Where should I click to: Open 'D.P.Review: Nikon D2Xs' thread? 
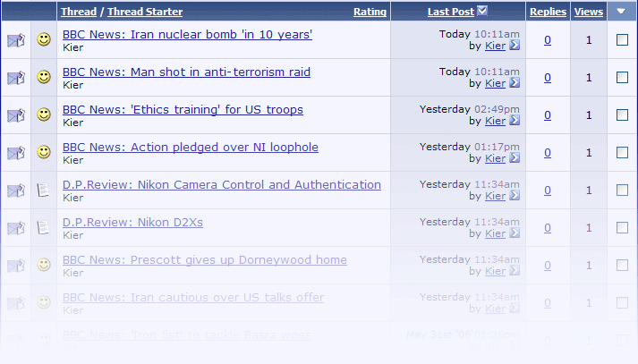[x=132, y=222]
